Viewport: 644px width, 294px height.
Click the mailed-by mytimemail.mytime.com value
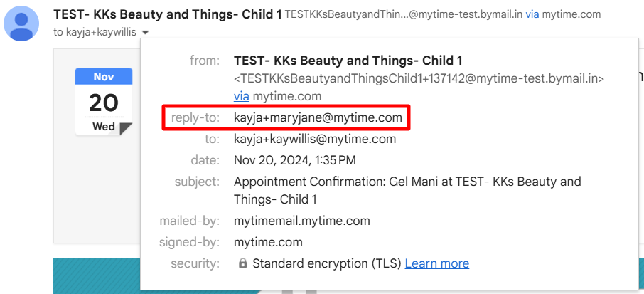coord(302,221)
